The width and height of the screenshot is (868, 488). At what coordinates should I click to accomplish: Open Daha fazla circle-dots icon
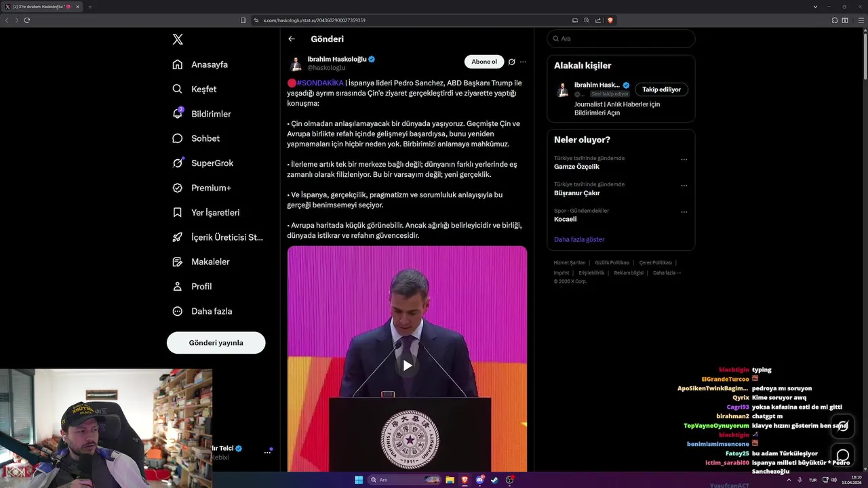(x=178, y=311)
